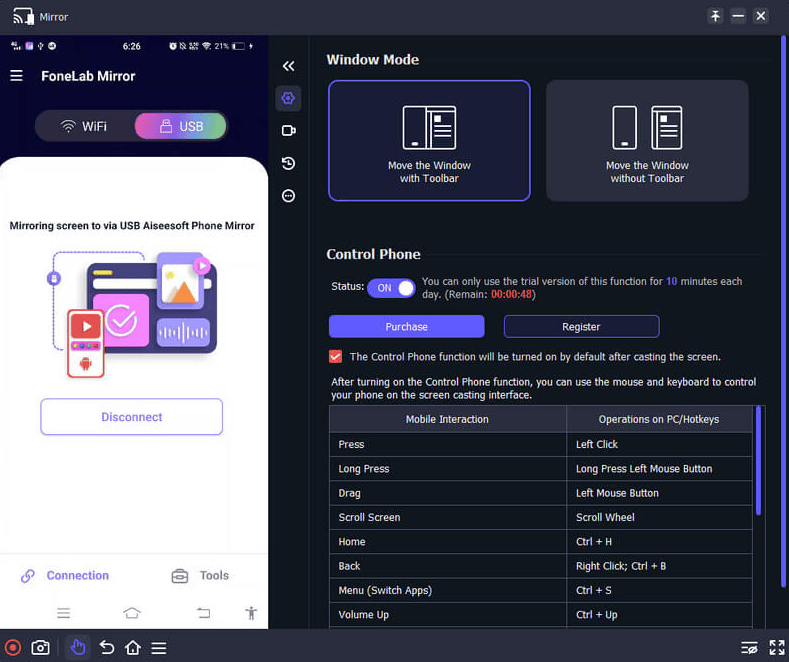Tap the phone's back navigation icon
Image resolution: width=789 pixels, height=662 pixels.
click(x=203, y=613)
